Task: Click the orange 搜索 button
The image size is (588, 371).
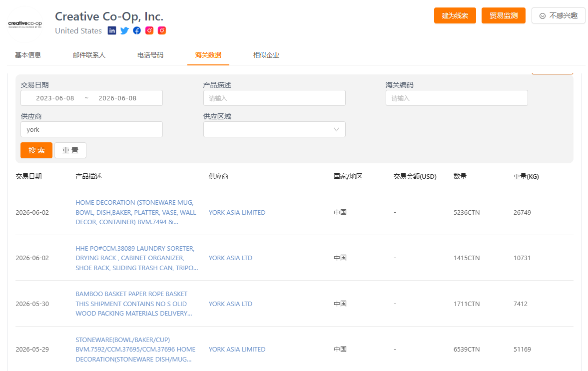Action: pyautogui.click(x=36, y=150)
